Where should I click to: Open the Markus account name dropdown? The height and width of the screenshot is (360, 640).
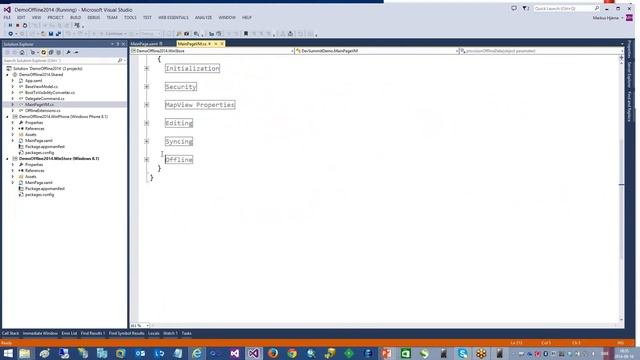pos(608,18)
